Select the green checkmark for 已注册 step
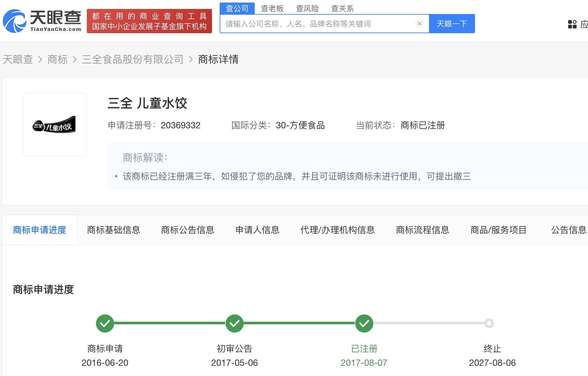Image resolution: width=588 pixels, height=376 pixels. tap(364, 323)
